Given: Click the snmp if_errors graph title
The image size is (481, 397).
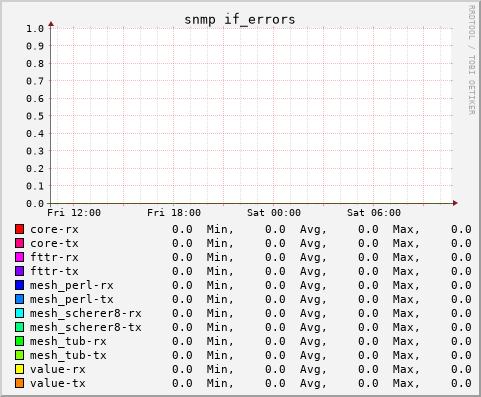Looking at the screenshot, I should point(240,20).
